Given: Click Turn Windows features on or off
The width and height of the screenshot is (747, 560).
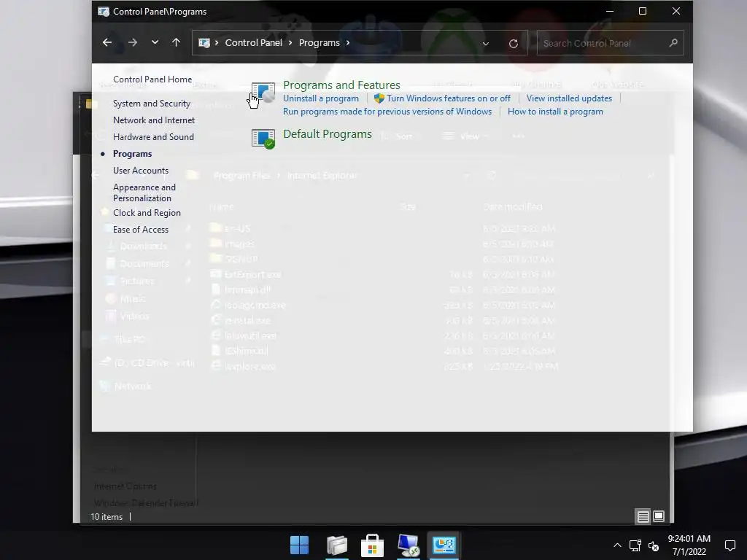Looking at the screenshot, I should pos(449,98).
